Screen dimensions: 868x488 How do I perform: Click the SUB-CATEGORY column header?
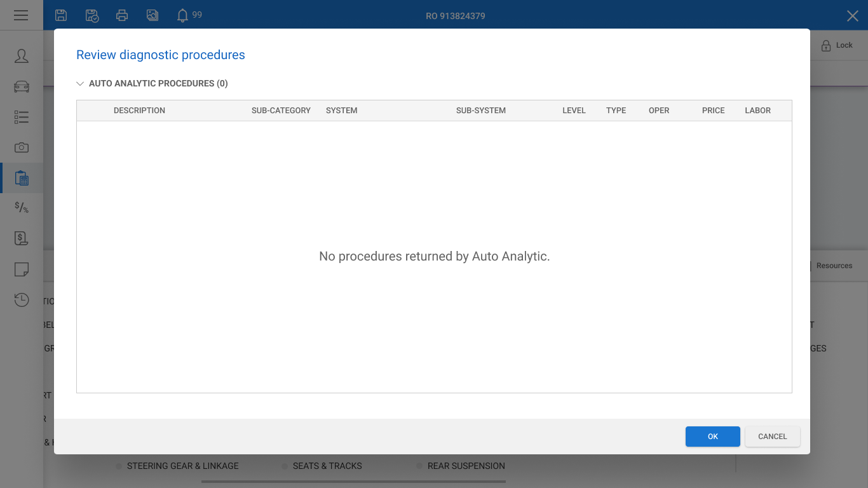coord(281,111)
